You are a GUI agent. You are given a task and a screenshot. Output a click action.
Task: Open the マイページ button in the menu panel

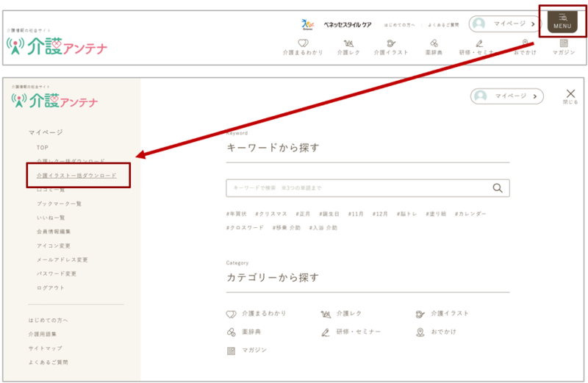(506, 96)
